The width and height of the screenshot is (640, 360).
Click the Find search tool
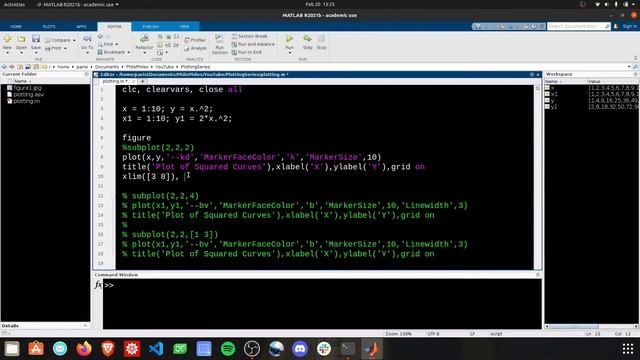coord(105,44)
